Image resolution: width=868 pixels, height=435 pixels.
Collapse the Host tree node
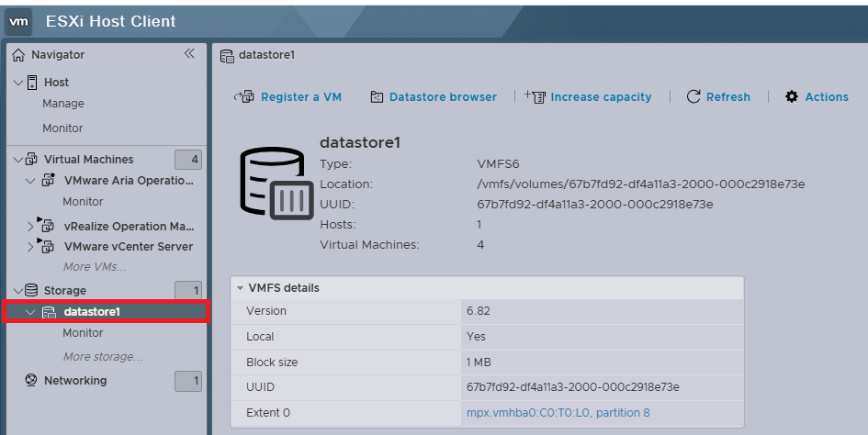[x=18, y=83]
